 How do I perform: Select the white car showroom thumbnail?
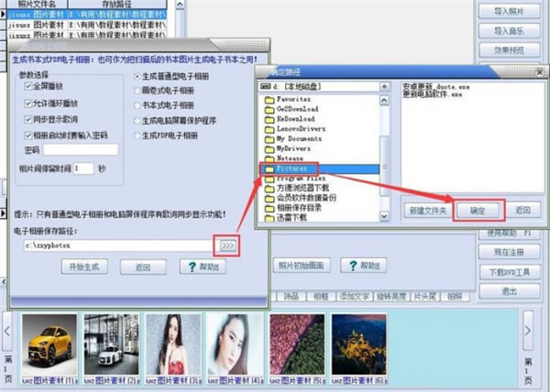tap(112, 344)
